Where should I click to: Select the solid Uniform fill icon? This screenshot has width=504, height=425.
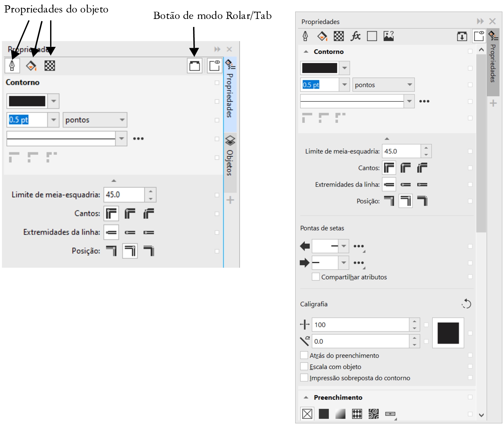(x=323, y=414)
